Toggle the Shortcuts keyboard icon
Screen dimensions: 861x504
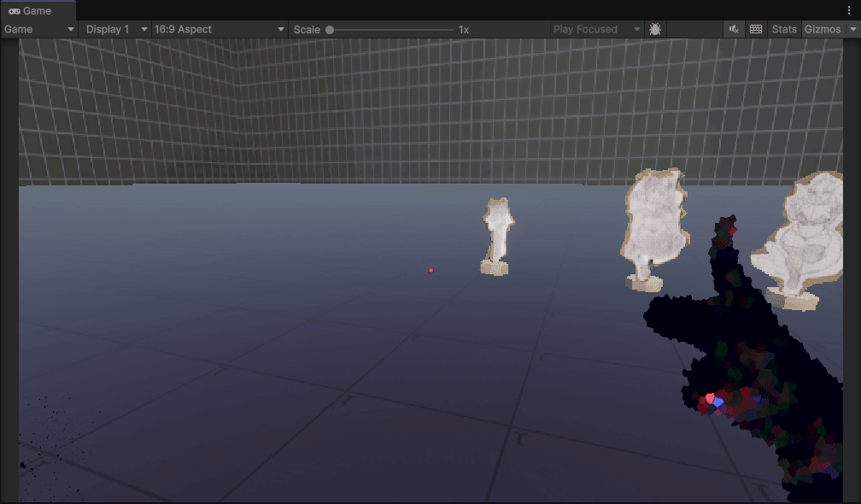(x=756, y=29)
